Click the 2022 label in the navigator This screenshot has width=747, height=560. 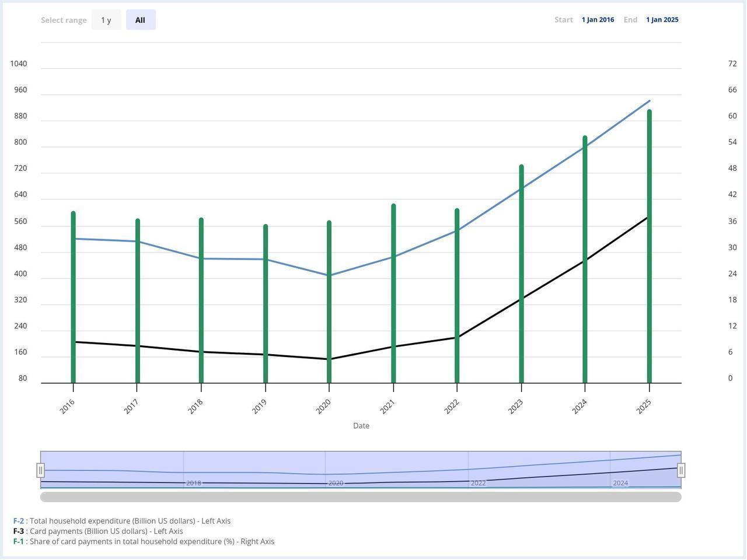[479, 483]
